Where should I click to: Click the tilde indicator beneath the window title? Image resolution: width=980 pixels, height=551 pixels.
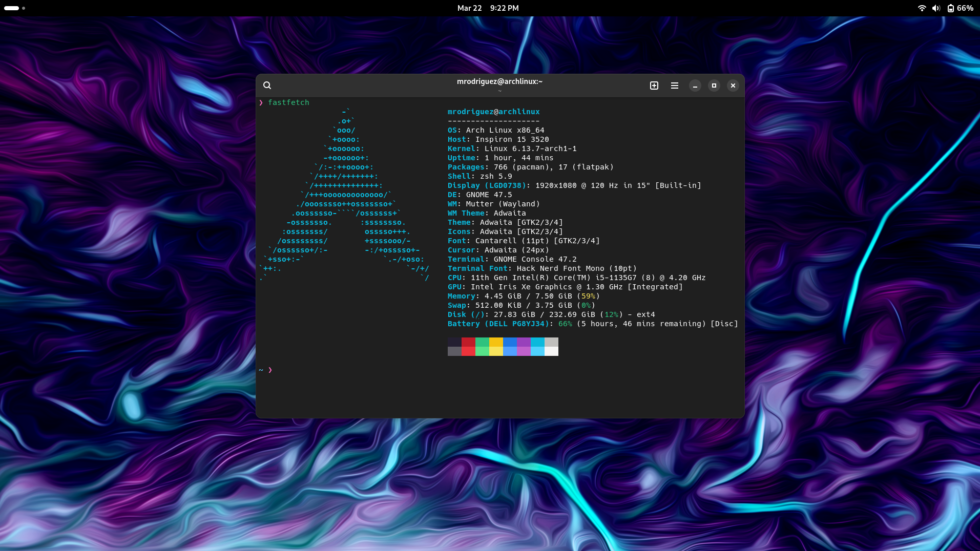499,91
